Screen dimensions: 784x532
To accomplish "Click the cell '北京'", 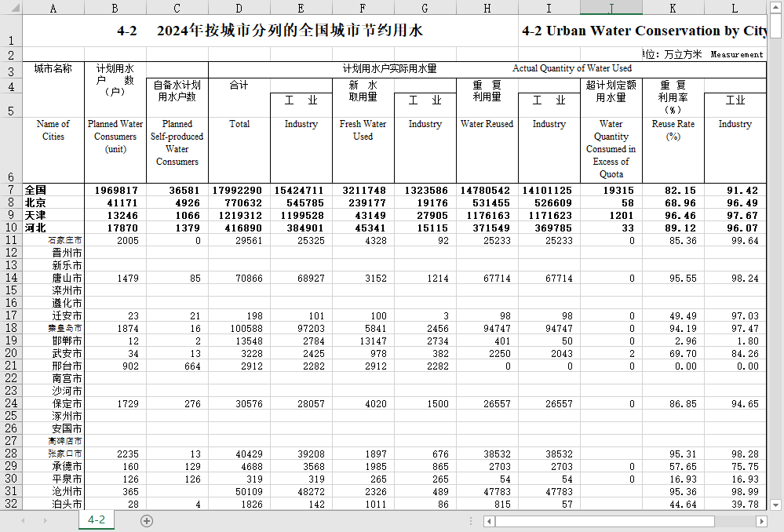I will click(53, 202).
